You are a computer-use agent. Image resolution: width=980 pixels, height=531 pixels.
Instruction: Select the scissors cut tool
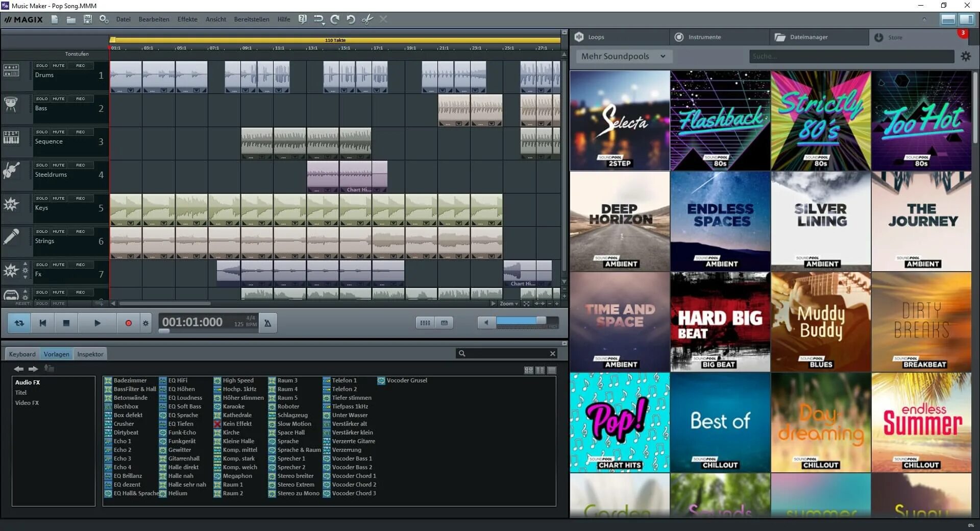coord(367,19)
